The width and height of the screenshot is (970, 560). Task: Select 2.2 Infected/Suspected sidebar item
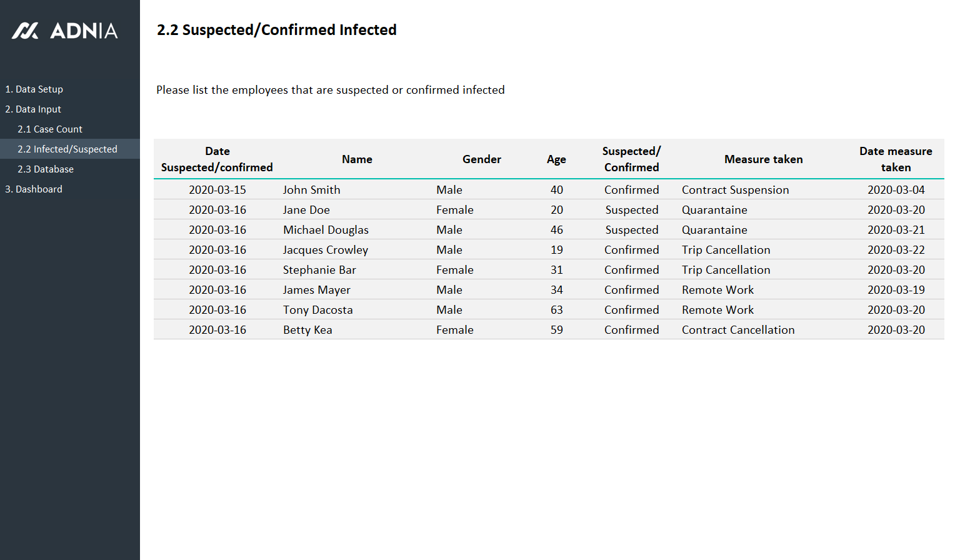click(x=67, y=149)
